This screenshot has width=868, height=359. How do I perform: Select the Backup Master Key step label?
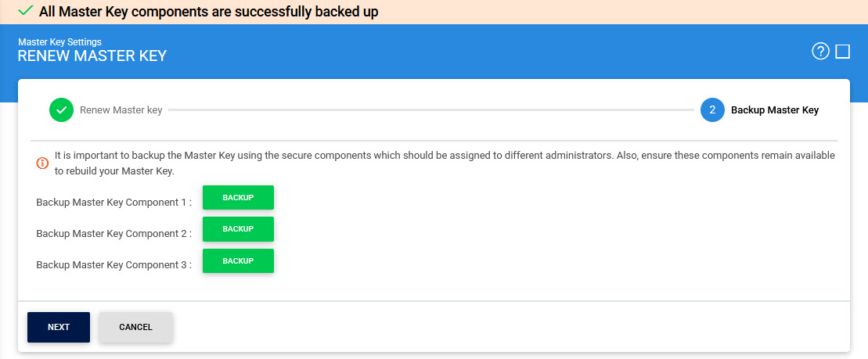click(x=774, y=110)
